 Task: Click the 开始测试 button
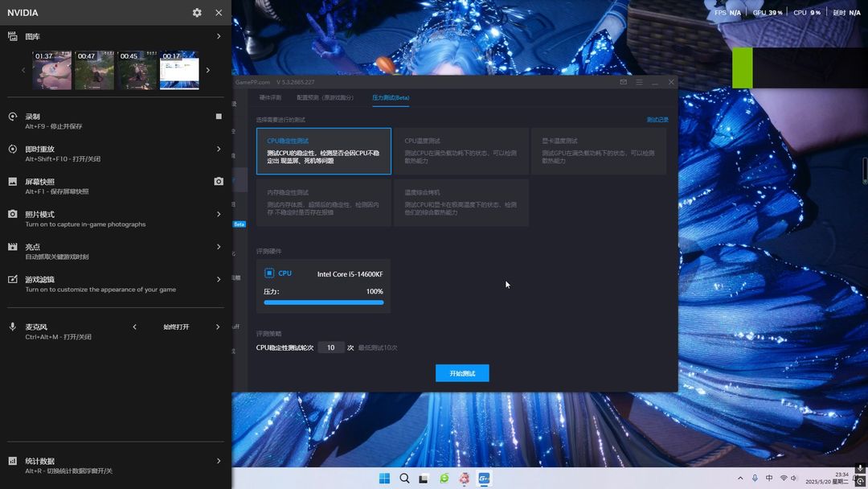point(462,373)
